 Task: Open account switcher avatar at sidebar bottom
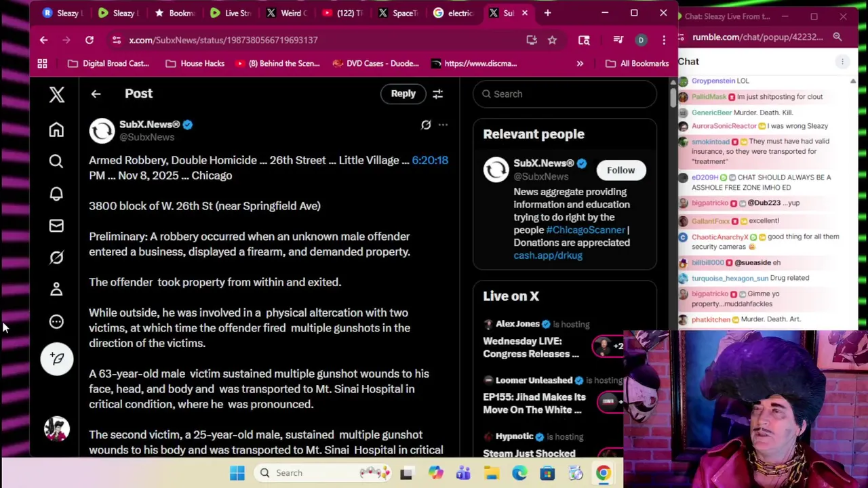coord(56,428)
